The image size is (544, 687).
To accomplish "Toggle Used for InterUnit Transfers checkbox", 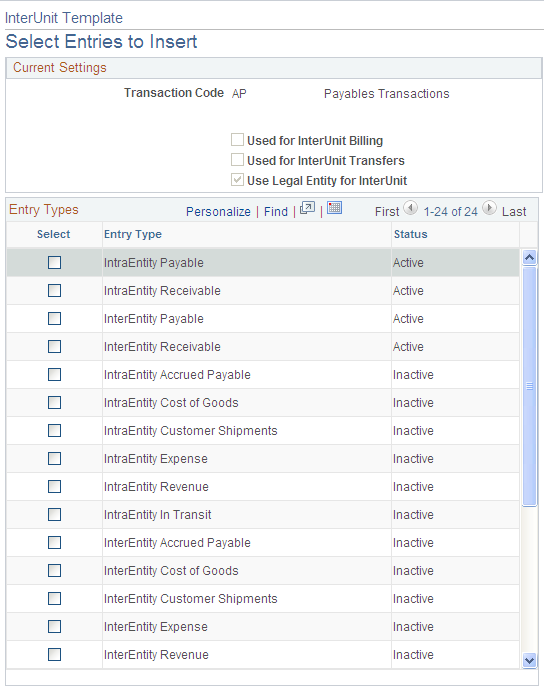I will click(237, 159).
